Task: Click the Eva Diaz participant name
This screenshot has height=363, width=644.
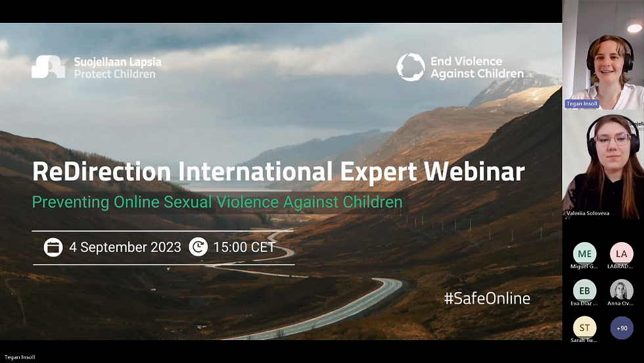Action: pyautogui.click(x=584, y=303)
